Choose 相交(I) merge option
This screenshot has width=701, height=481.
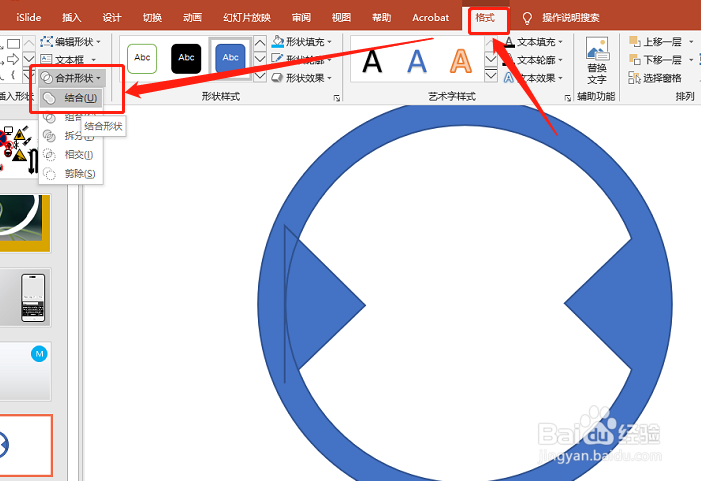[71, 155]
